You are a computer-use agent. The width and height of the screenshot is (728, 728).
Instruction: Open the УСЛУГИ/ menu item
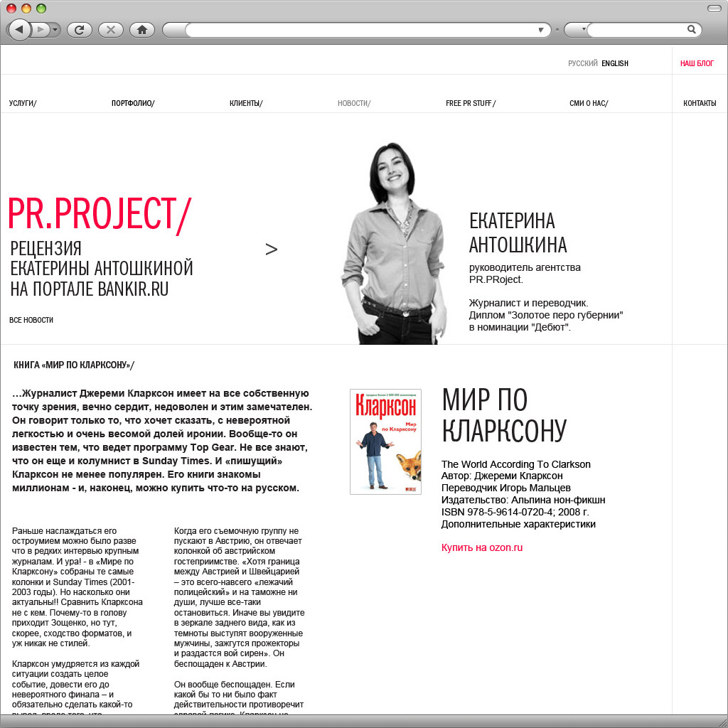(23, 103)
